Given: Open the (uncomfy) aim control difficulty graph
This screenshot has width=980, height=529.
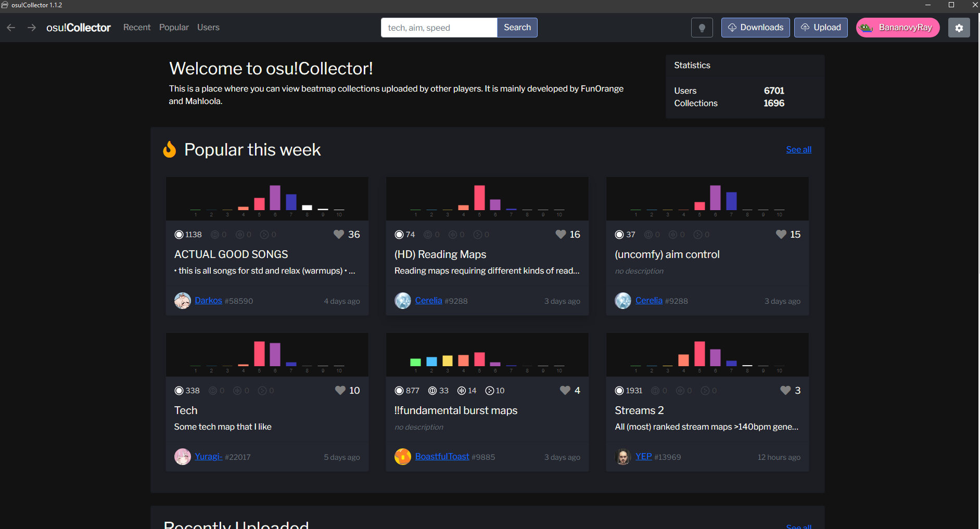Looking at the screenshot, I should 707,199.
